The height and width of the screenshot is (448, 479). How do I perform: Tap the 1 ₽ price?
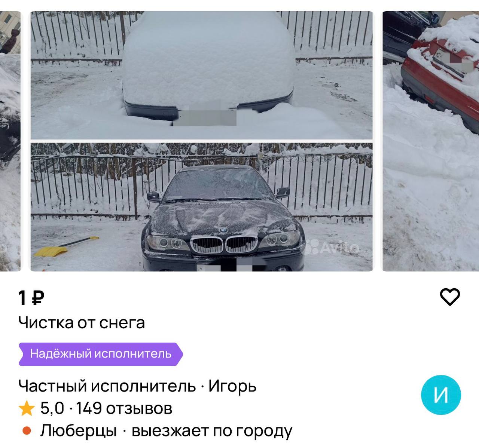[x=31, y=298]
